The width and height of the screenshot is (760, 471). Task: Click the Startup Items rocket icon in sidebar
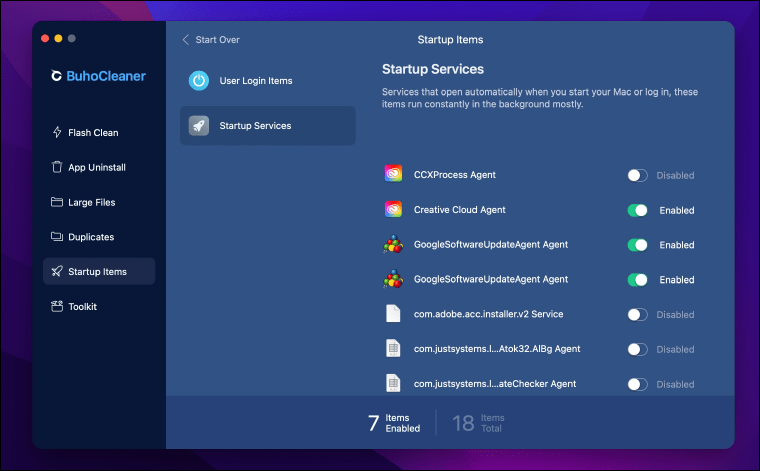57,271
